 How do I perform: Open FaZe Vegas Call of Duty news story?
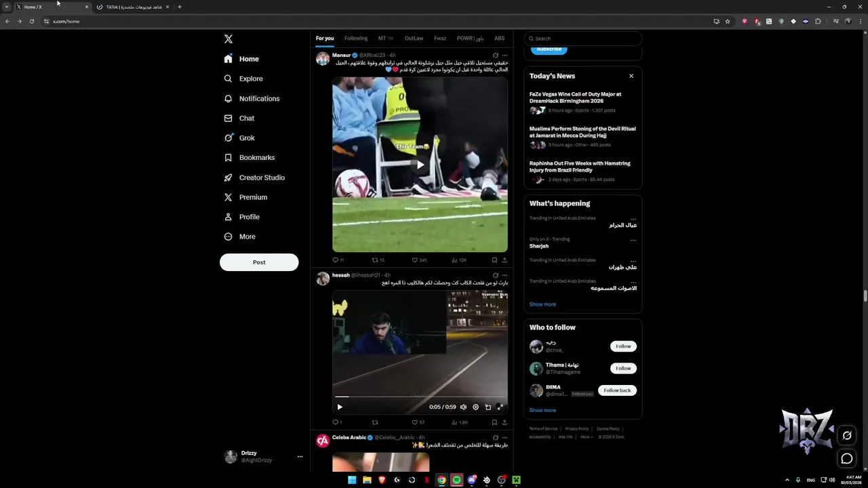pos(583,102)
